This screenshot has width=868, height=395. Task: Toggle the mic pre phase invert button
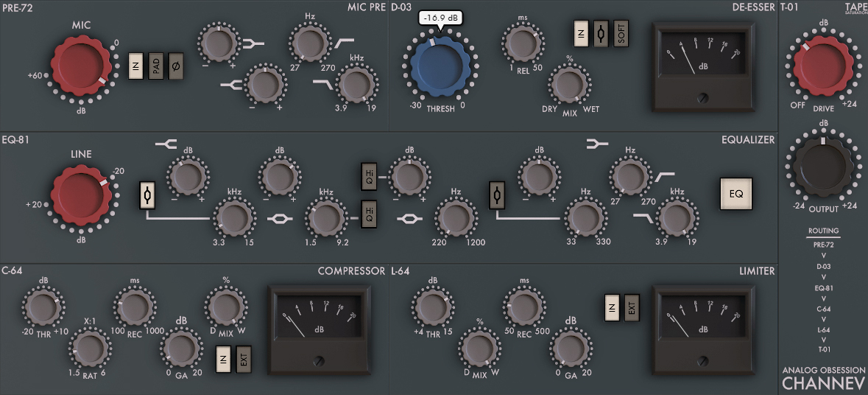pyautogui.click(x=177, y=65)
